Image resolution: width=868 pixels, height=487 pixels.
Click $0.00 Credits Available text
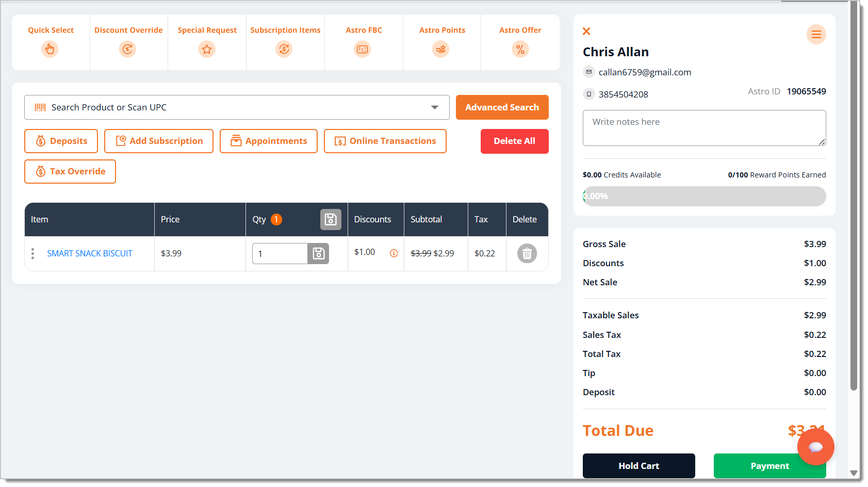[x=621, y=175]
